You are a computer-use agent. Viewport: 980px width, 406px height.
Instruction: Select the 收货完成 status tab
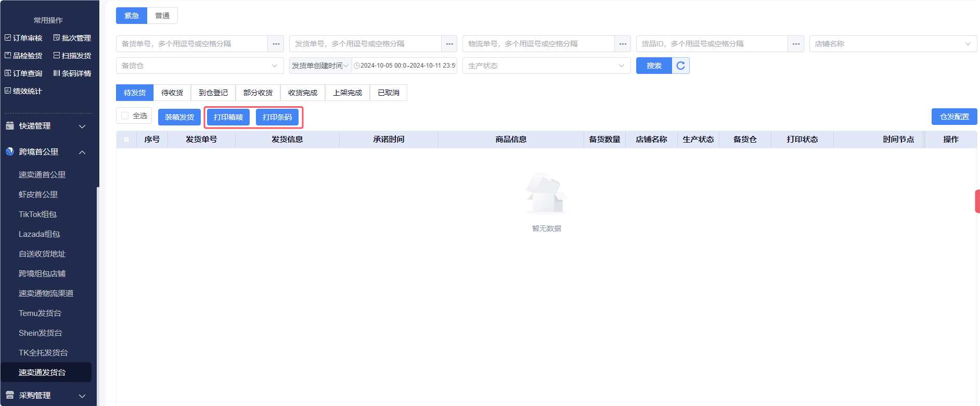pyautogui.click(x=303, y=93)
